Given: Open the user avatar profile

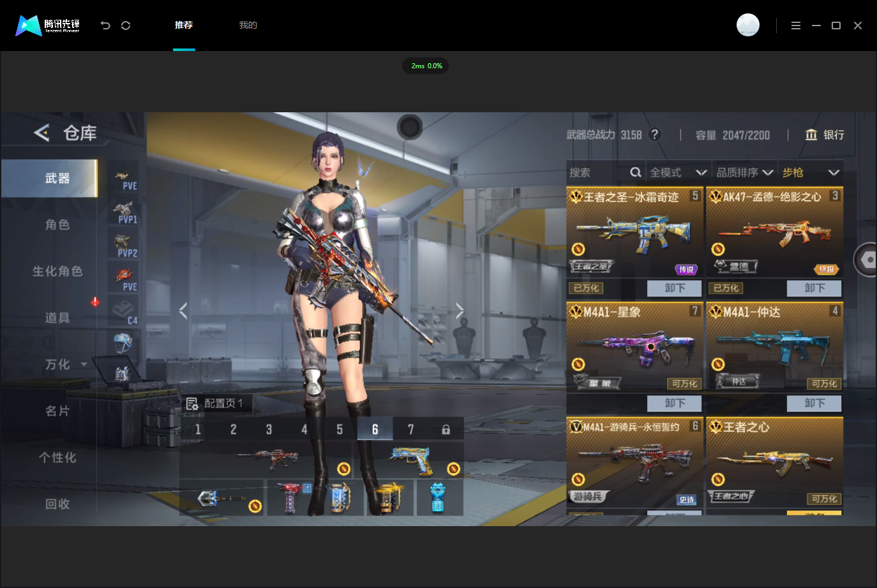Looking at the screenshot, I should click(748, 25).
